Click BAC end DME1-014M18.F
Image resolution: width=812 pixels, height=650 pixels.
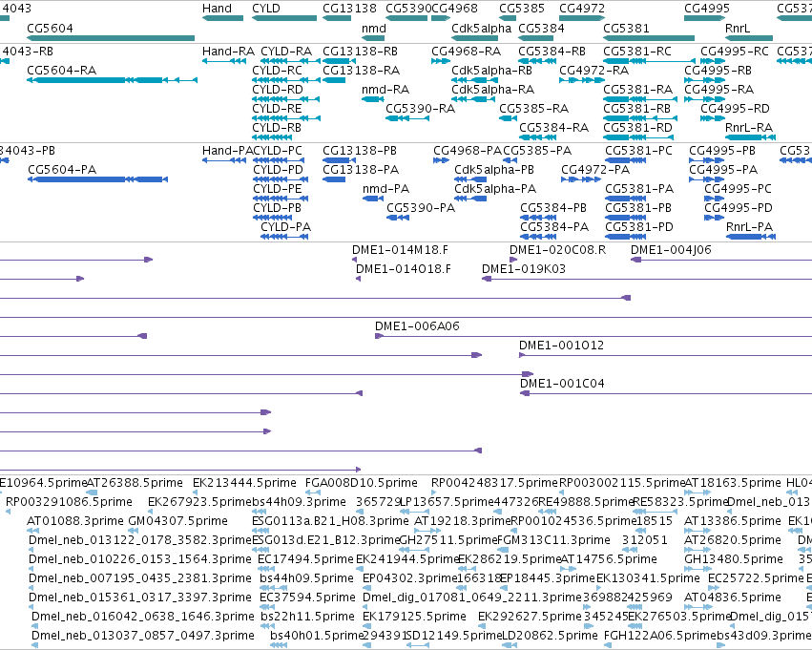coord(401,250)
